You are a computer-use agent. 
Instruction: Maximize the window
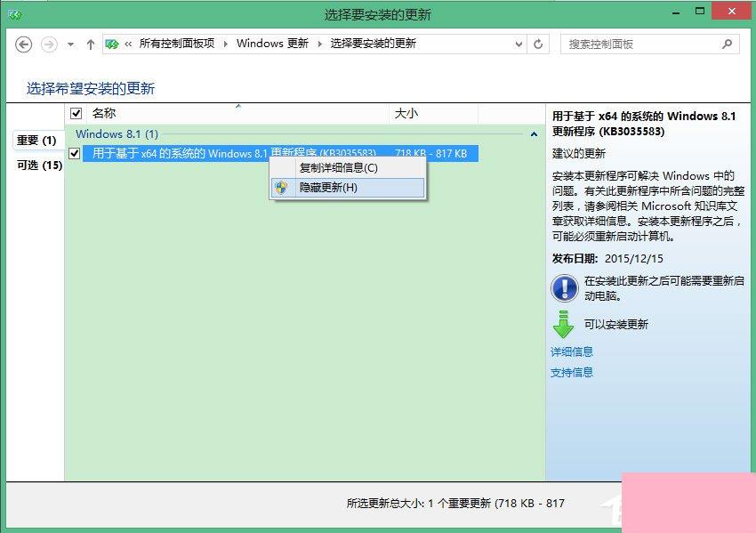click(x=700, y=12)
